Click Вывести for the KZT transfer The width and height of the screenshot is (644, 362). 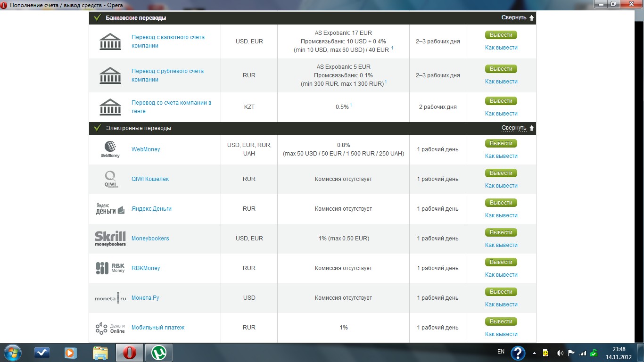point(501,101)
